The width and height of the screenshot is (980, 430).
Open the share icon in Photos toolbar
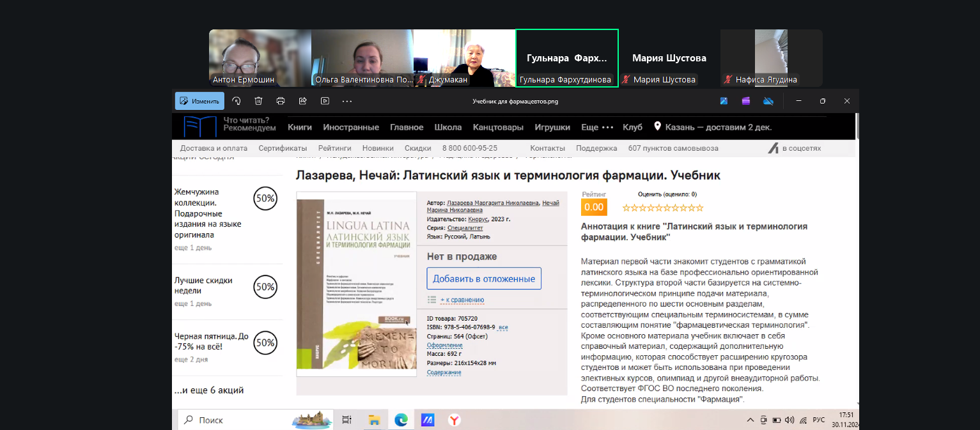point(303,101)
